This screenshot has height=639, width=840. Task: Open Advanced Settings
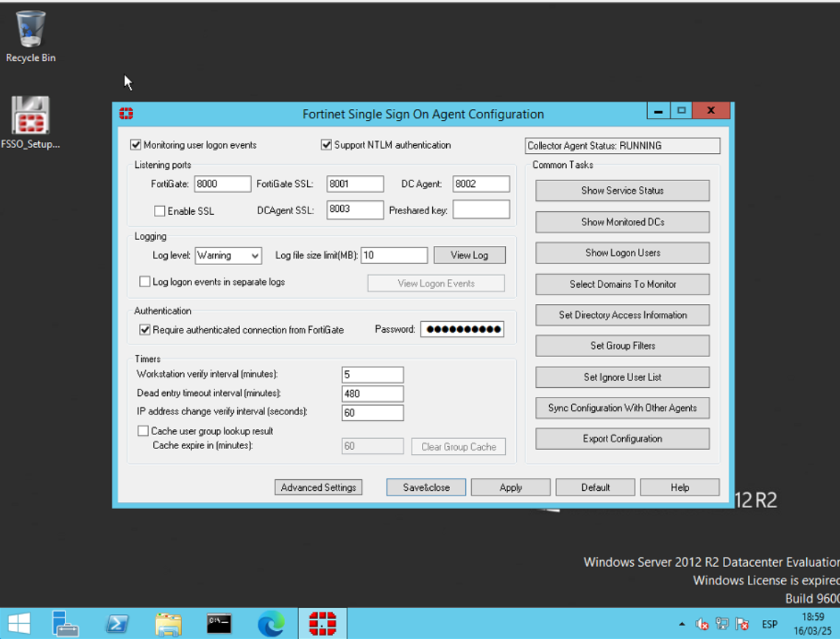(x=319, y=487)
